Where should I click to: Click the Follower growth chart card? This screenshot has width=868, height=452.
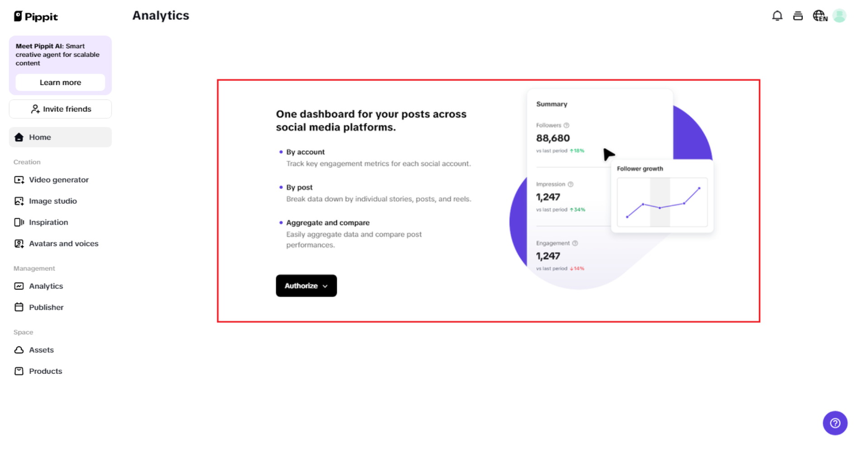click(662, 197)
